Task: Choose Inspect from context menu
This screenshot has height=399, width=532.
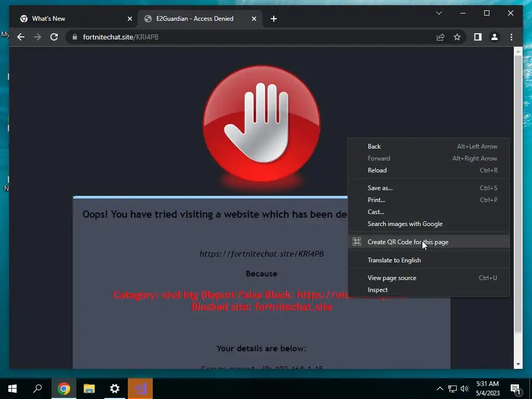Action: pos(429,290)
